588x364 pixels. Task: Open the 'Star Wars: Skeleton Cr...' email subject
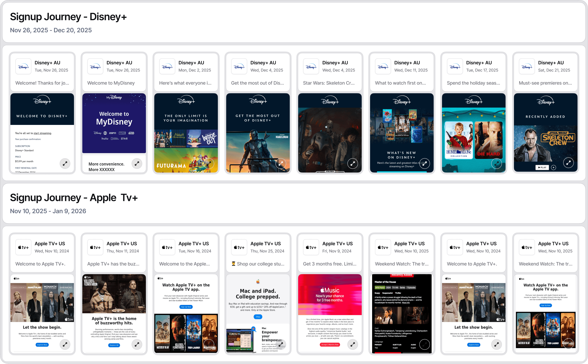point(329,83)
